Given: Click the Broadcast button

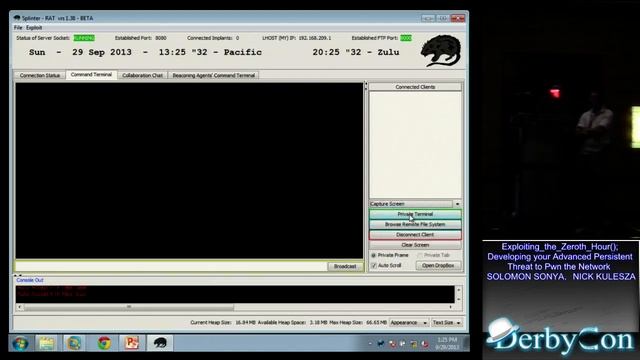Looking at the screenshot, I should click(345, 266).
